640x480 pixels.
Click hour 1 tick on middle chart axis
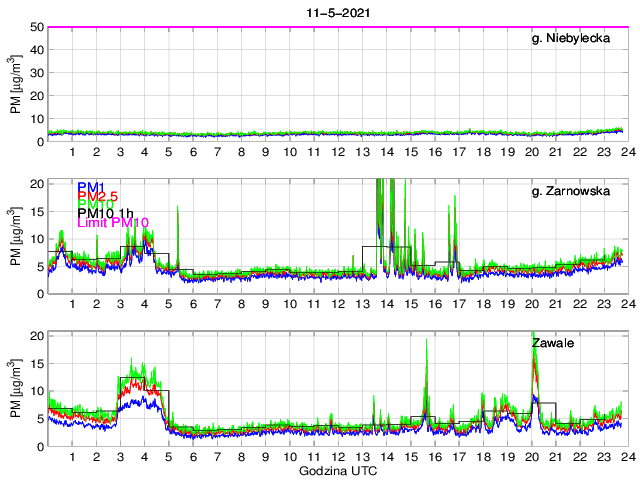pyautogui.click(x=72, y=304)
